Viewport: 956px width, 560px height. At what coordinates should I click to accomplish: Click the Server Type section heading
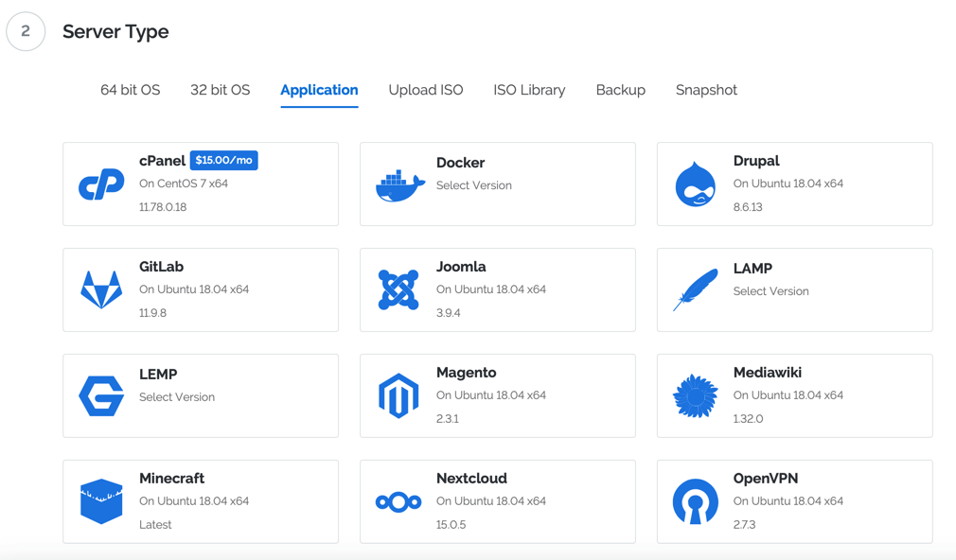115,31
